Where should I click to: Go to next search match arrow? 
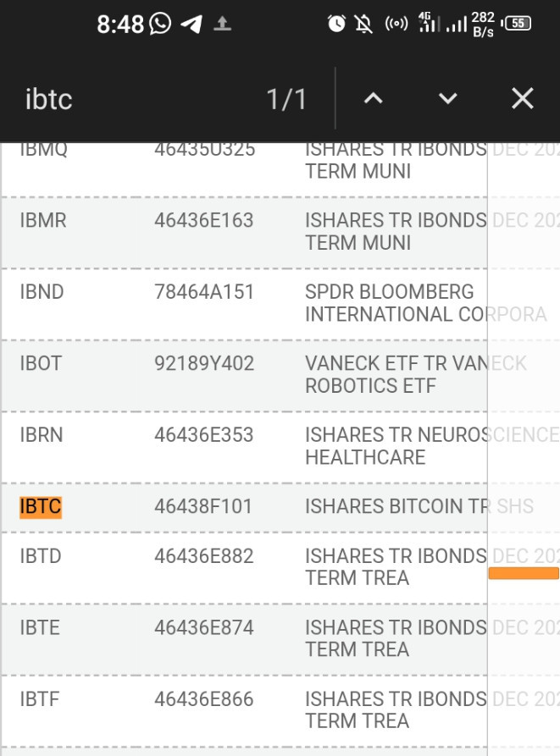(447, 98)
